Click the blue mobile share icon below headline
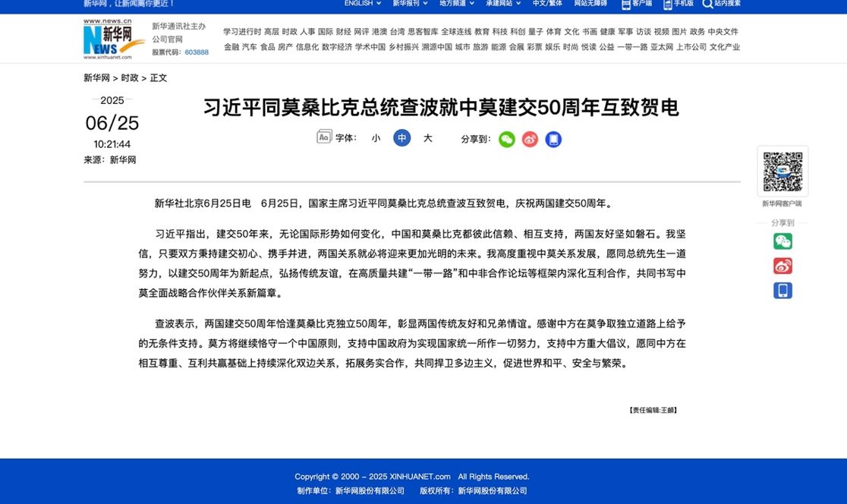 tap(553, 140)
